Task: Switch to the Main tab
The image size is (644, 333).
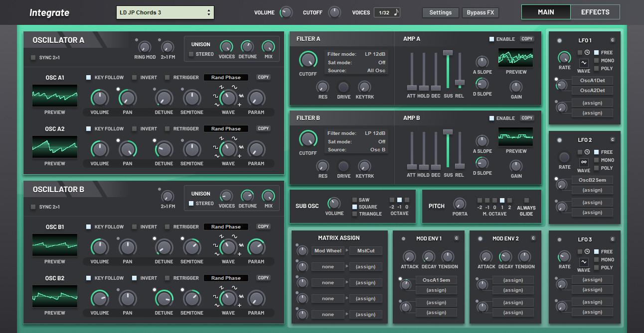Action: coord(545,12)
